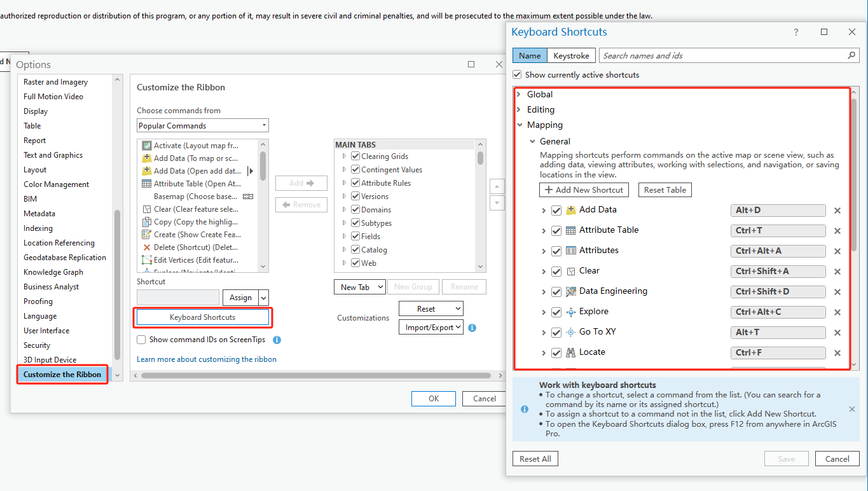
Task: Uncheck the Locate shortcut checkbox
Action: pos(556,353)
